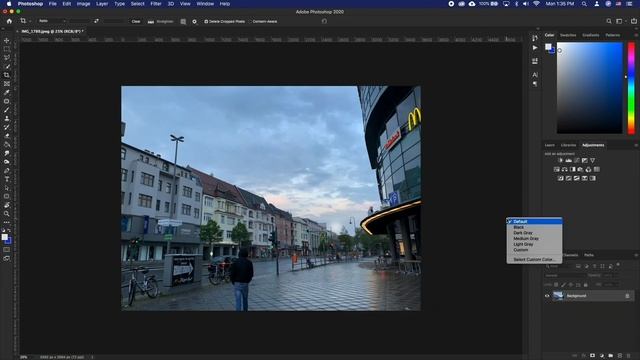Click the Background layer lock icon
The image size is (640, 360).
tap(627, 296)
